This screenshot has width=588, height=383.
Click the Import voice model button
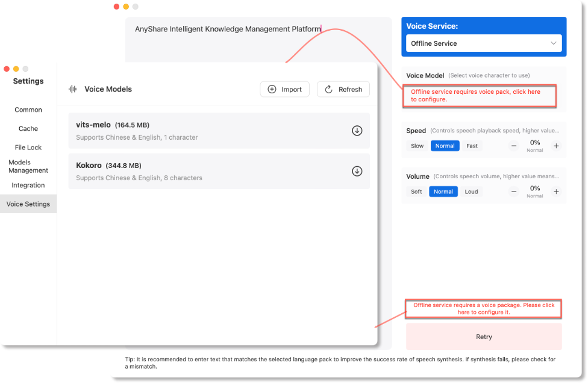(285, 89)
